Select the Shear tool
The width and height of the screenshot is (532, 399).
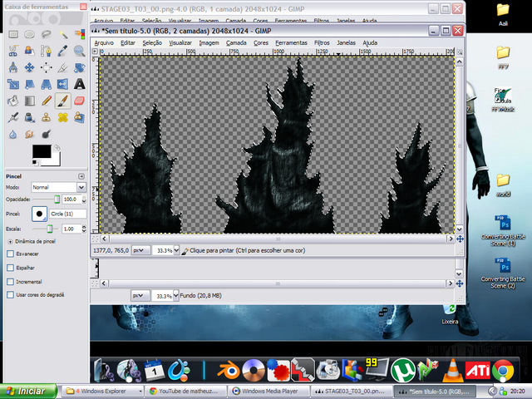[x=30, y=84]
